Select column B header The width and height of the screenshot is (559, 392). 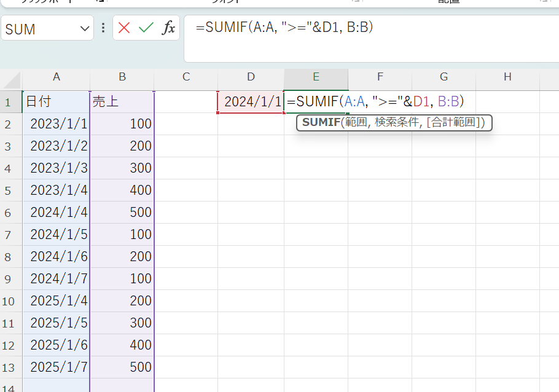click(122, 77)
